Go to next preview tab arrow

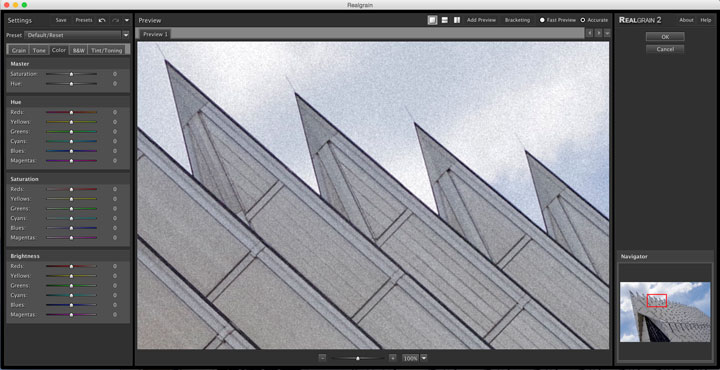point(598,33)
